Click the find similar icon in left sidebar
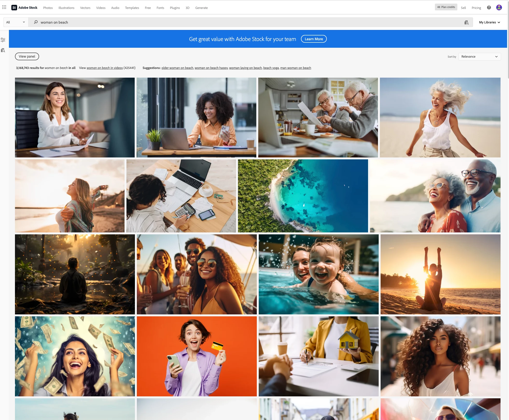 point(3,50)
